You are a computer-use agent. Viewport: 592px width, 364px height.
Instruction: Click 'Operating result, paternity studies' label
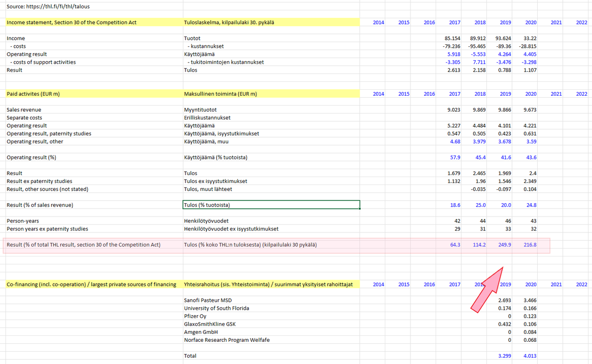point(49,134)
